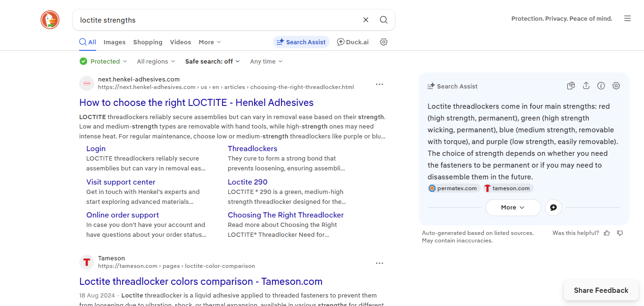Open the Threadlockers sitelink
This screenshot has width=644, height=306.
coord(252,149)
